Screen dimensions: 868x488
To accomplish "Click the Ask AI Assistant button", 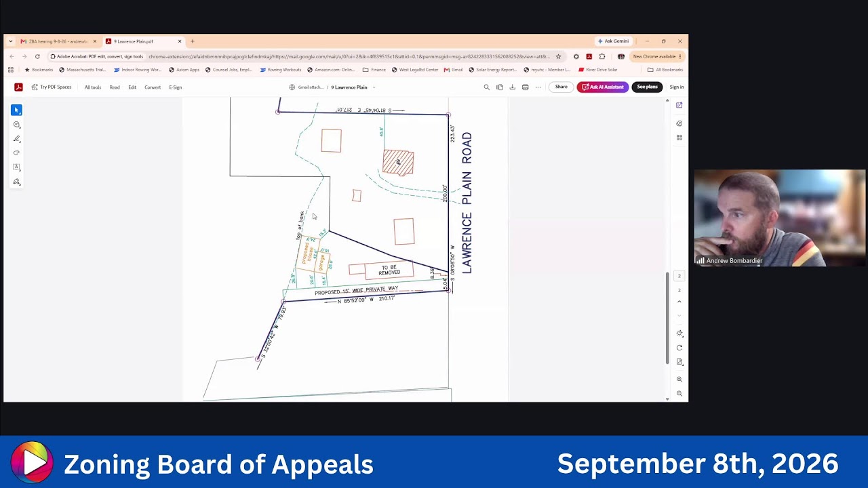I will [x=603, y=87].
